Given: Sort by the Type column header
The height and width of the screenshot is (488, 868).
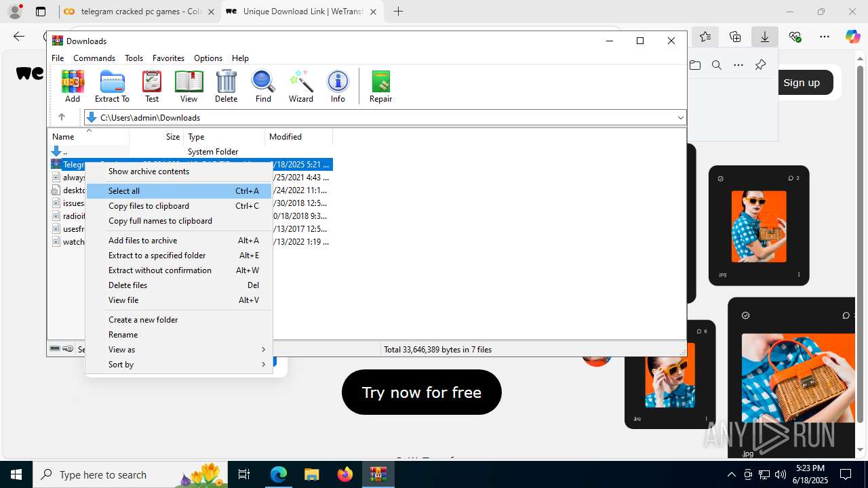Looking at the screenshot, I should 224,137.
